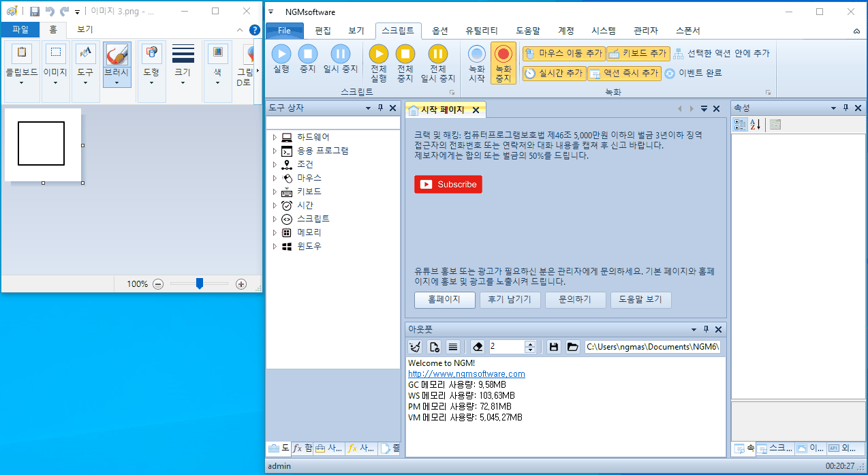Switch to 편집 ribbon tab
This screenshot has width=868, height=475.
point(323,31)
